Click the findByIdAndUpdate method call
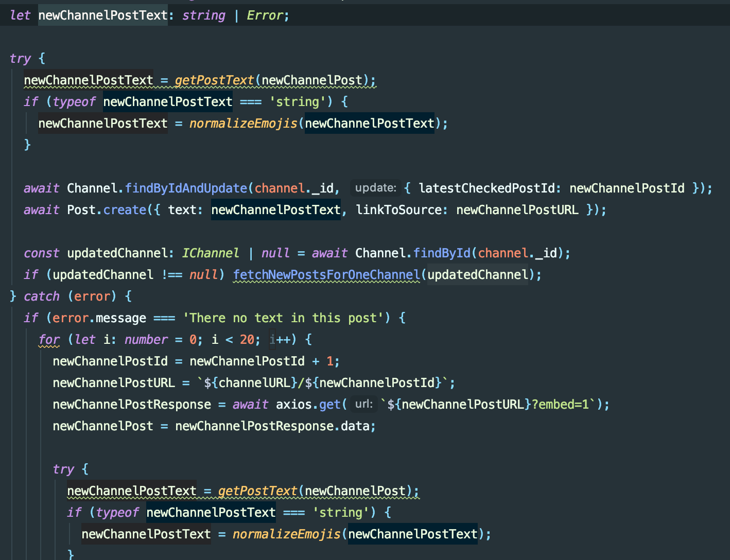The image size is (730, 560). click(186, 188)
